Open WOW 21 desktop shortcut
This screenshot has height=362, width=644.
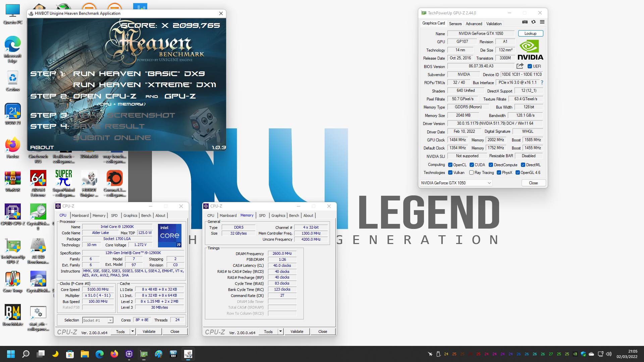tap(12, 114)
